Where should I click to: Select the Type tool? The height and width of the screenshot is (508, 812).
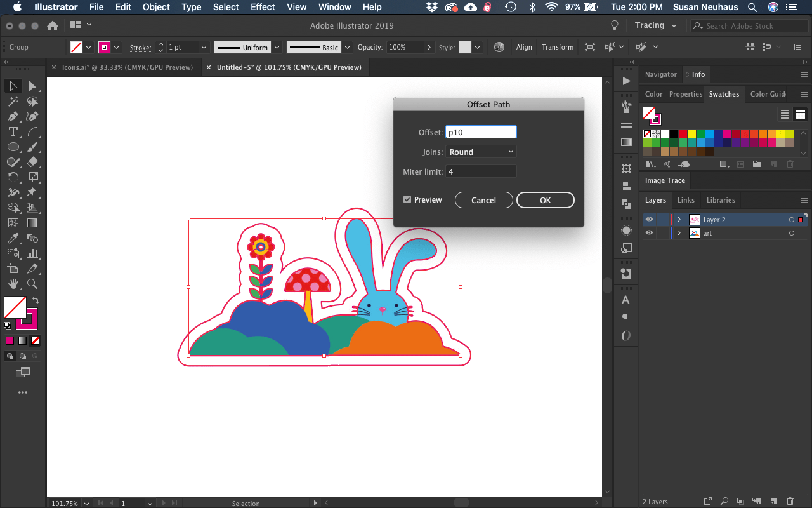(13, 132)
